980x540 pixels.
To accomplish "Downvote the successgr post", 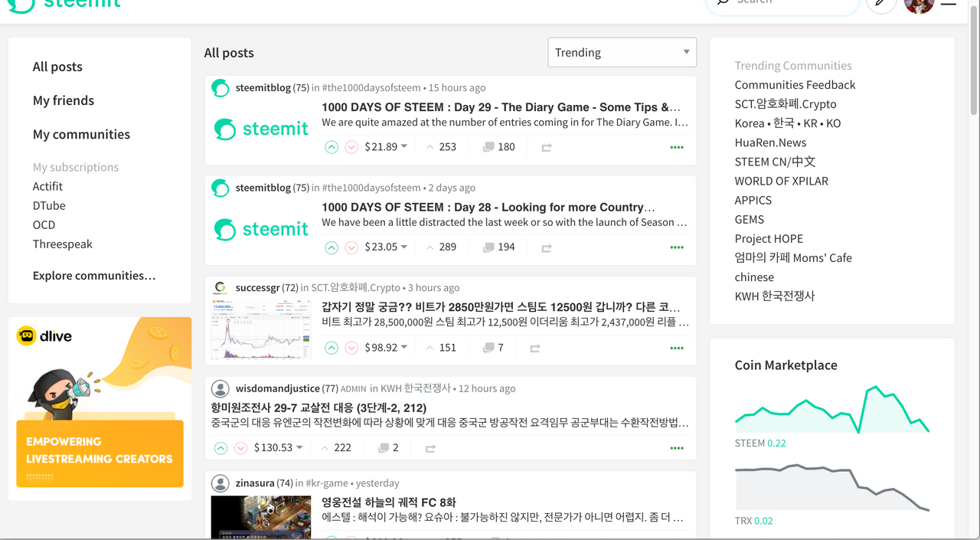I will (351, 348).
